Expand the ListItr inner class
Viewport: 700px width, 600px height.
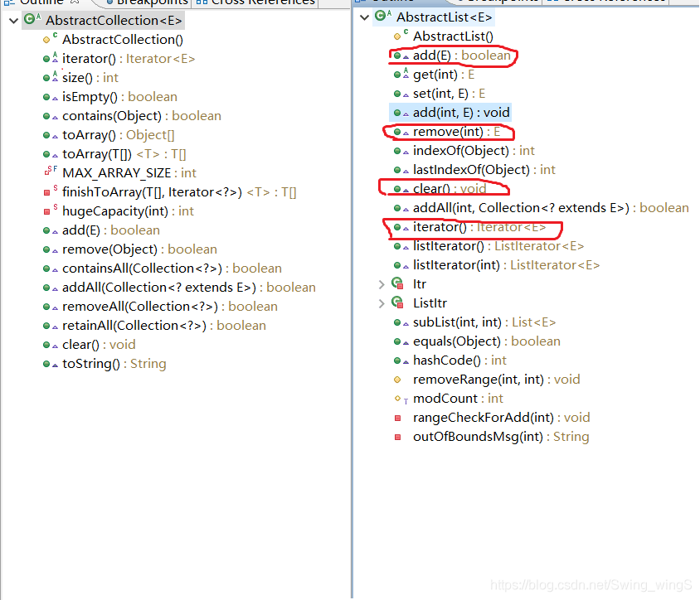click(x=382, y=303)
